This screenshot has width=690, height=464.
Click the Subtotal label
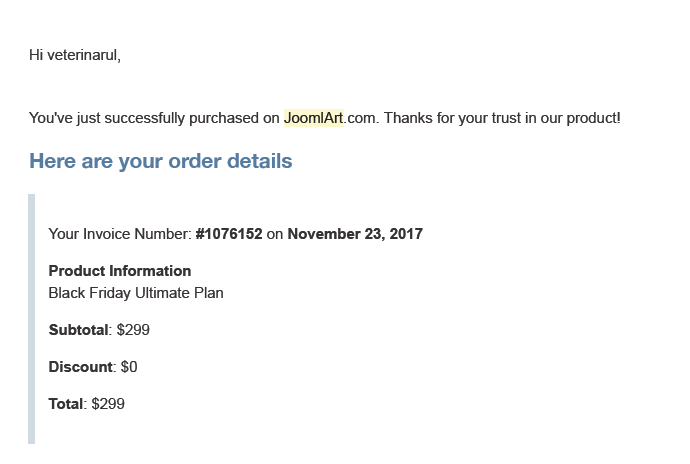pyautogui.click(x=78, y=330)
